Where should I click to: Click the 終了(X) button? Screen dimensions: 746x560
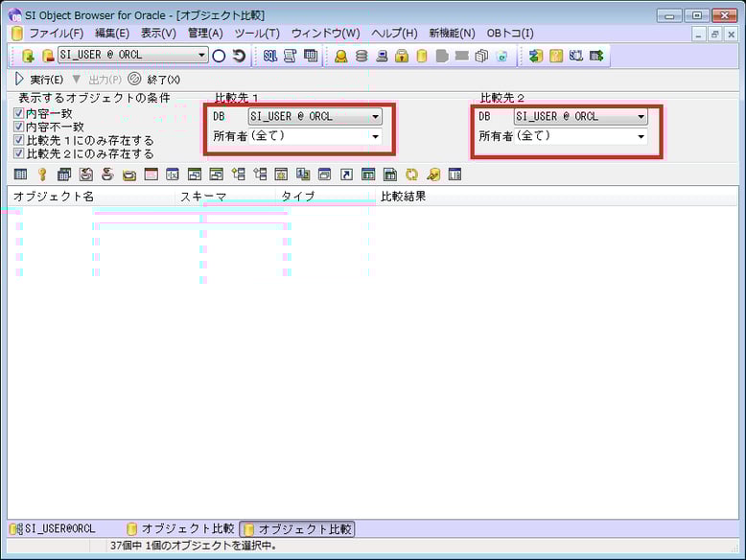click(154, 79)
